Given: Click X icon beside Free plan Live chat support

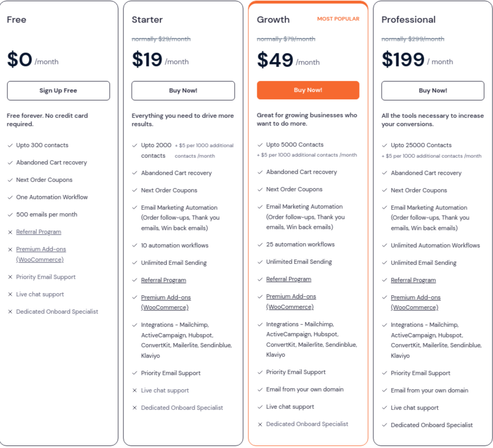Looking at the screenshot, I should (10, 295).
